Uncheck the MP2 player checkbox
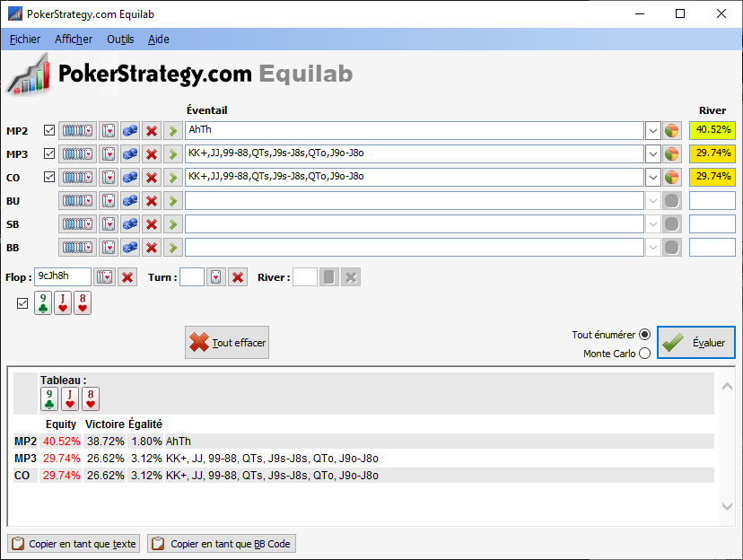Image resolution: width=743 pixels, height=560 pixels. (x=49, y=130)
